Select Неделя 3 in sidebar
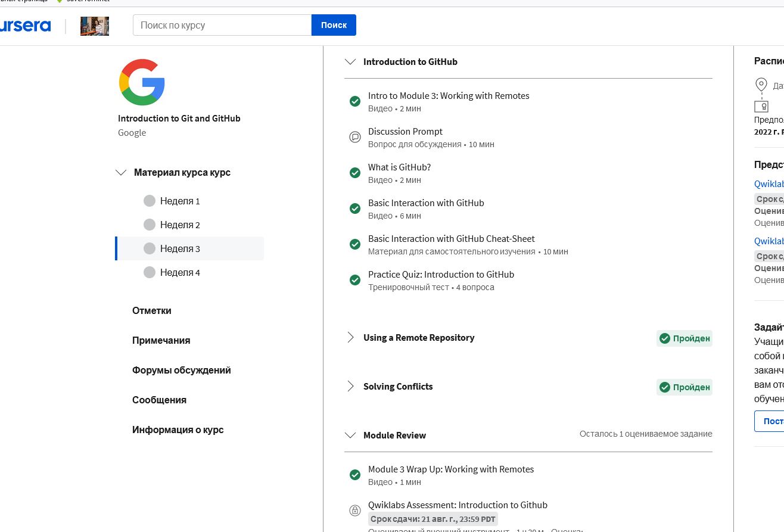This screenshot has width=784, height=532. point(189,248)
